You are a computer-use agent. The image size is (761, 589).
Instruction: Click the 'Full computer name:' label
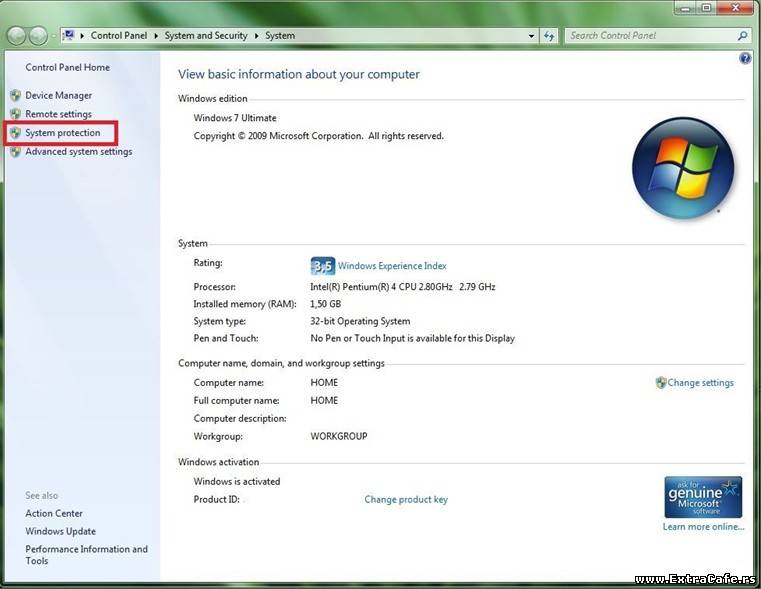[236, 401]
